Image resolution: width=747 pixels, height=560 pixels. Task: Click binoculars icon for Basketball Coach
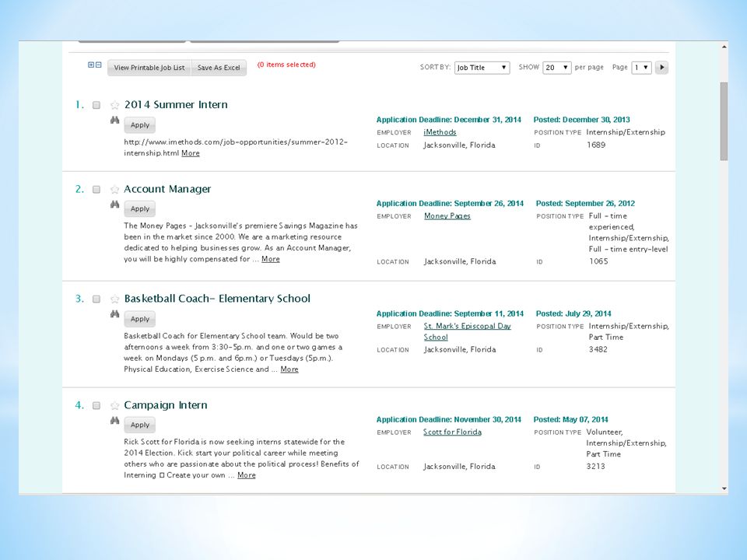click(x=115, y=314)
